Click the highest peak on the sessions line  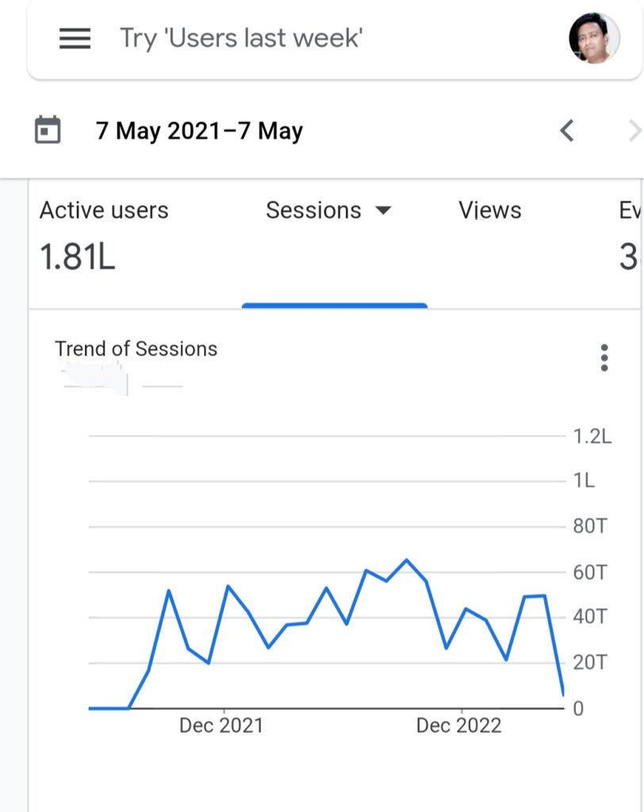pos(406,560)
